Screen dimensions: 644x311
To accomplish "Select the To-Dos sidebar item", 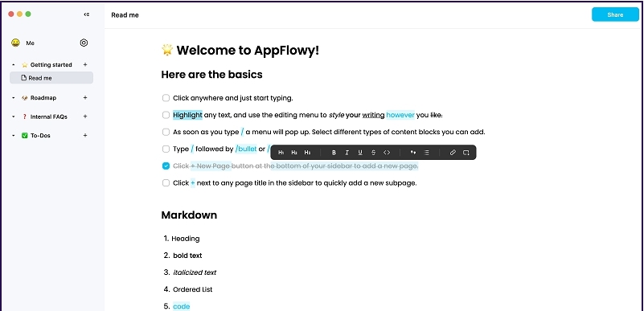I will point(40,136).
